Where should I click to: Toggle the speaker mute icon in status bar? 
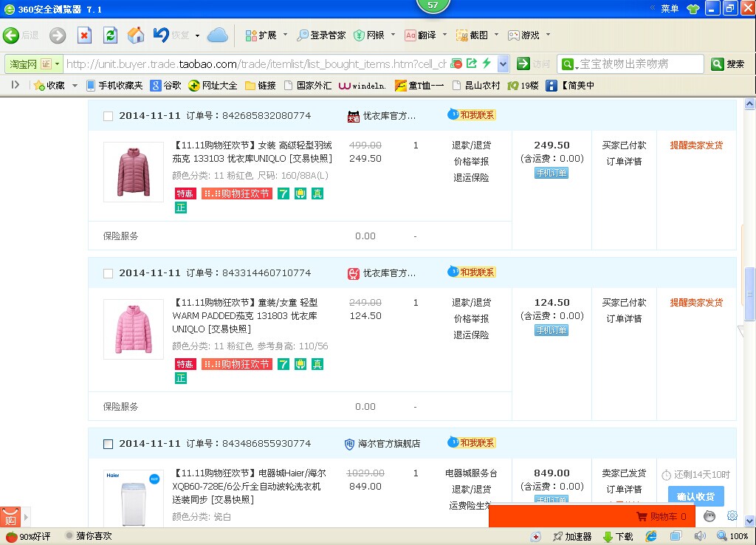click(x=700, y=536)
